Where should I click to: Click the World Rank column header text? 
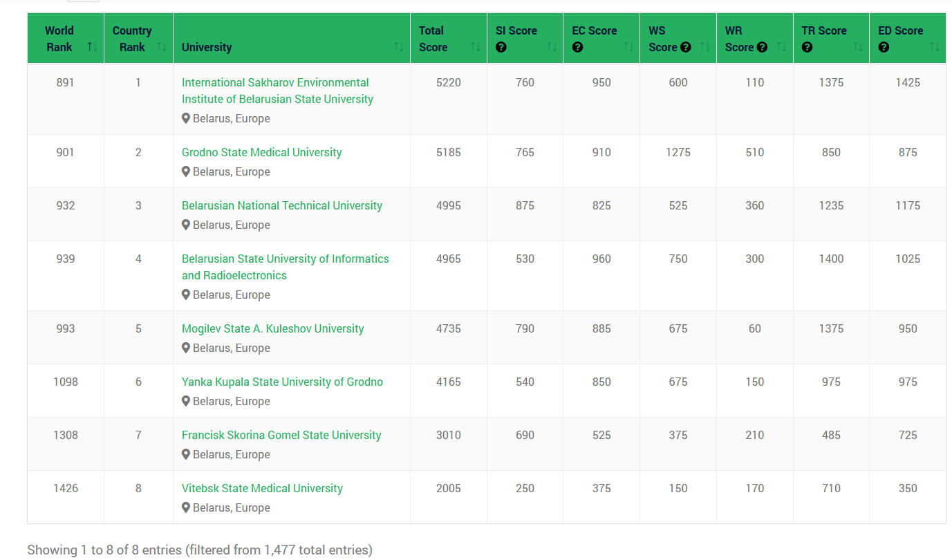(59, 39)
